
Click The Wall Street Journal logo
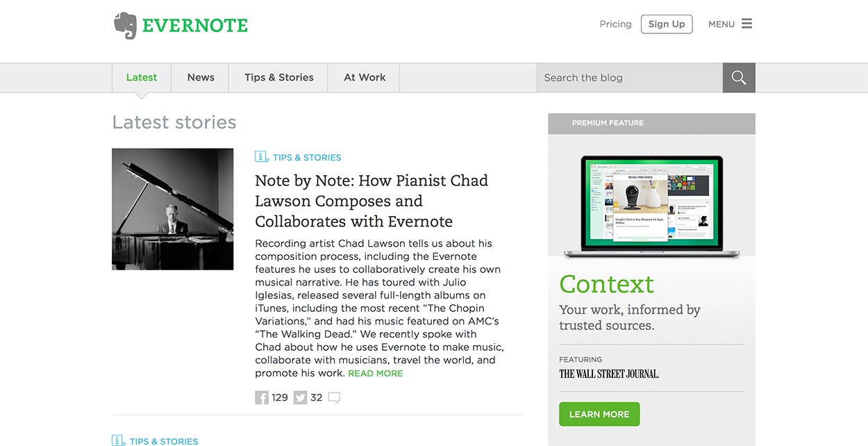pyautogui.click(x=609, y=374)
